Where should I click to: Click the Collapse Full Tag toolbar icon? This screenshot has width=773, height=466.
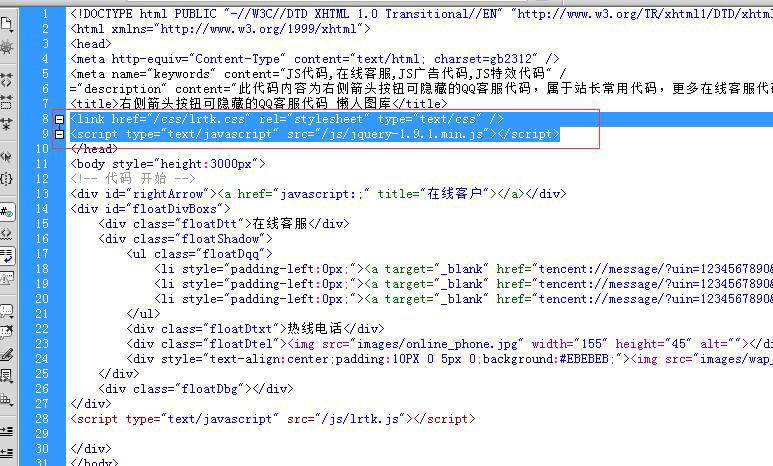(x=7, y=78)
